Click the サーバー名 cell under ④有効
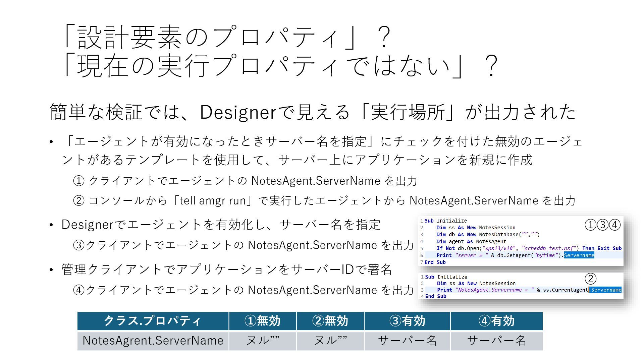Viewport: 644px width, 362px height. click(496, 341)
